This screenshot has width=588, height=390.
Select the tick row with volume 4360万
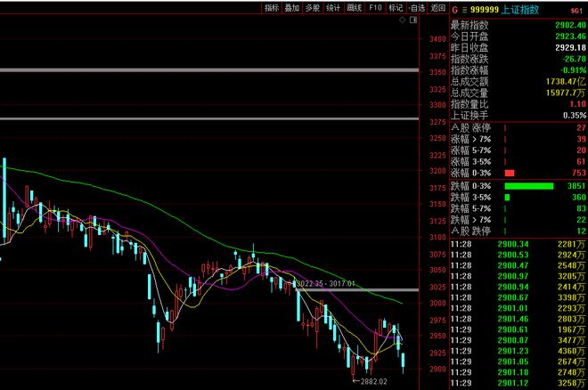pyautogui.click(x=518, y=351)
